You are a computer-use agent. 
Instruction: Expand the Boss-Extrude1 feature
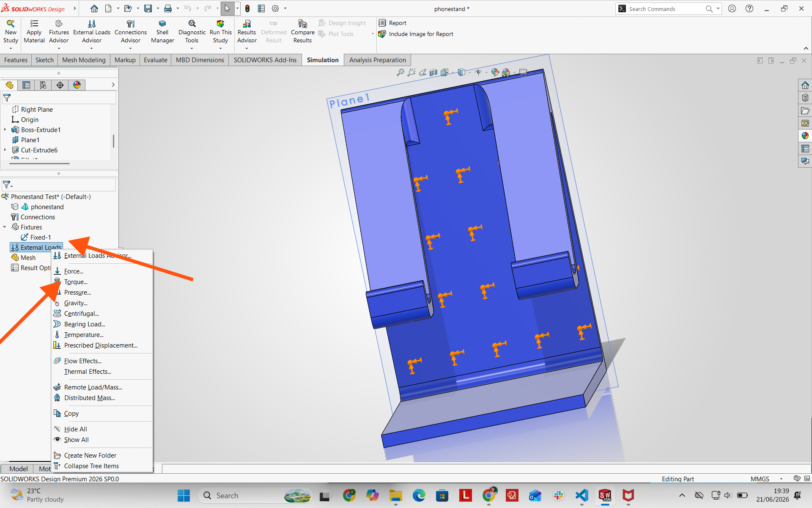[x=5, y=130]
